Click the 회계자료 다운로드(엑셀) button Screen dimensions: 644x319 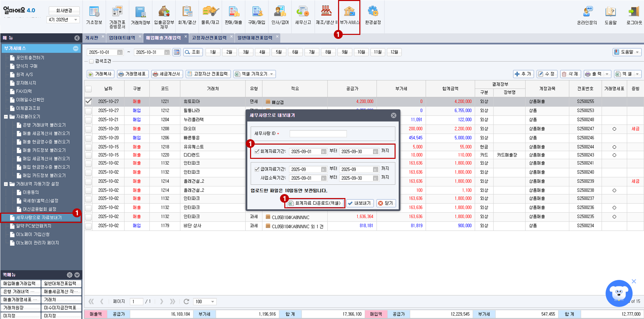(314, 203)
